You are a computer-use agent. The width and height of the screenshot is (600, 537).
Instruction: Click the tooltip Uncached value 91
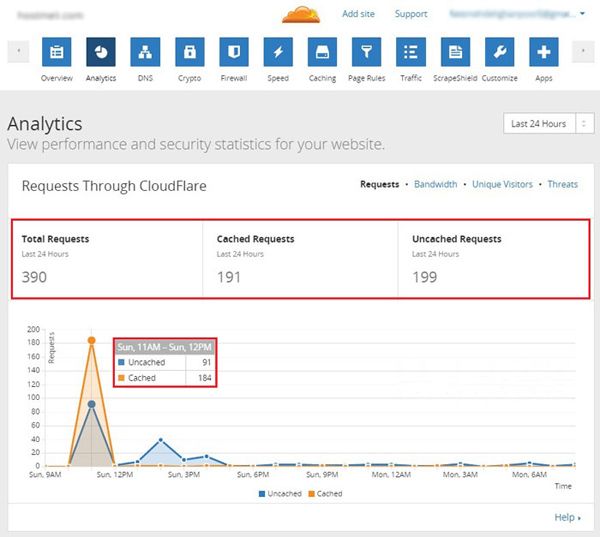pyautogui.click(x=207, y=362)
